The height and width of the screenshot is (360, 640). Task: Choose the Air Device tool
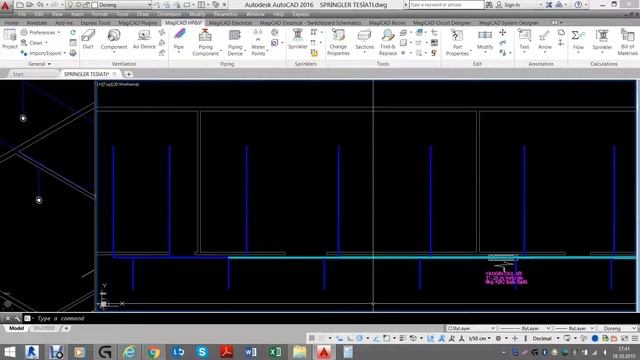point(144,40)
